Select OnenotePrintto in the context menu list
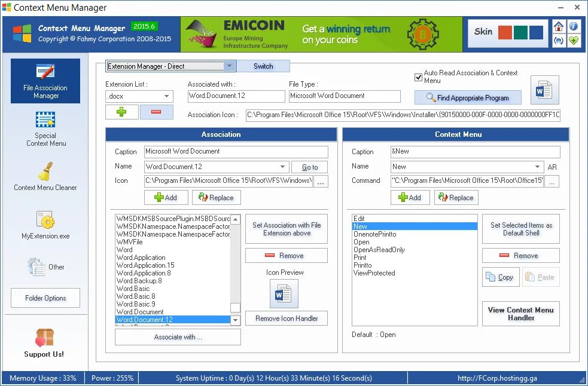The image size is (588, 386). (415, 234)
